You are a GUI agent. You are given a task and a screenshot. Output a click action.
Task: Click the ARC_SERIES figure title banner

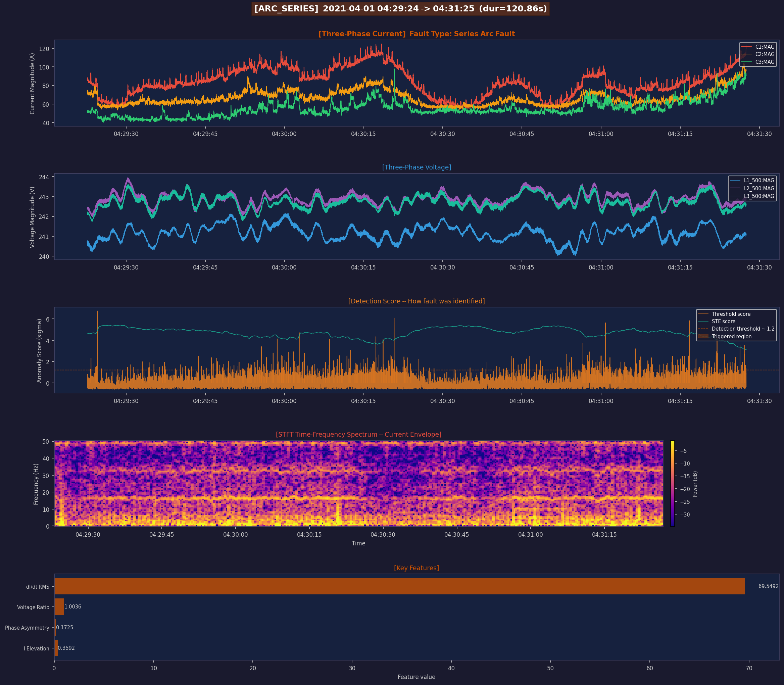pyautogui.click(x=400, y=9)
